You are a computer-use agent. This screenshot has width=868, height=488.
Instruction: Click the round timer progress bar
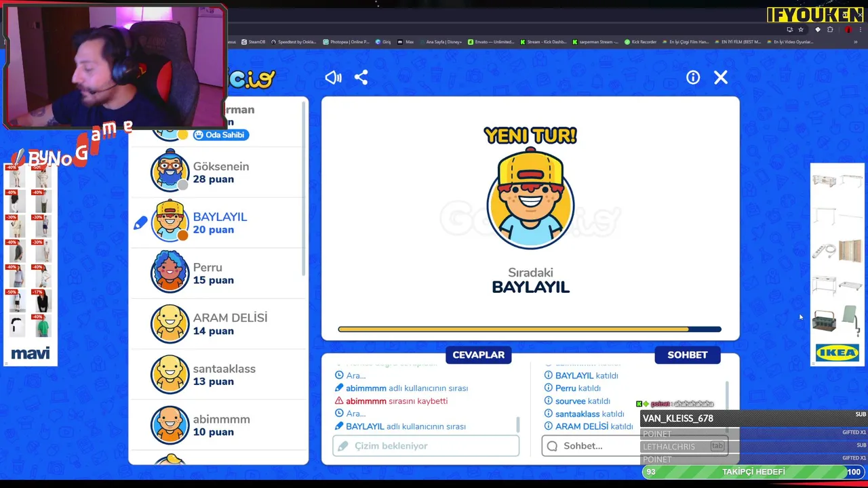[530, 329]
